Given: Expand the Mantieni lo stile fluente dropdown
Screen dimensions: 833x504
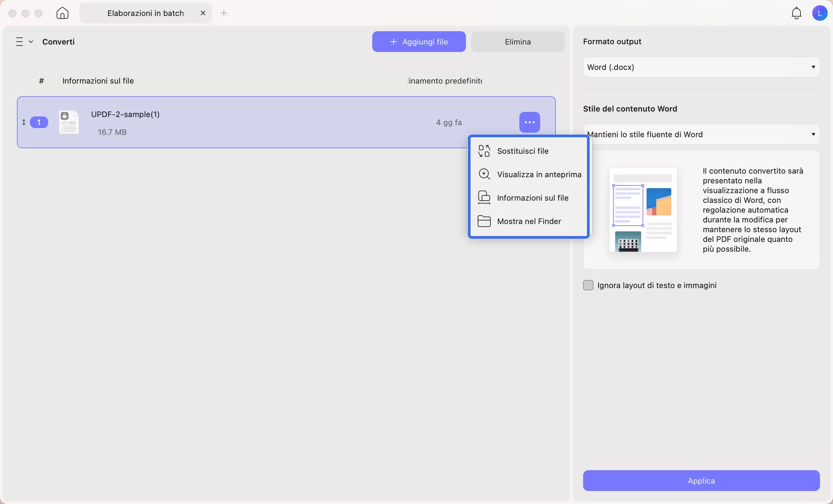Looking at the screenshot, I should tap(701, 134).
